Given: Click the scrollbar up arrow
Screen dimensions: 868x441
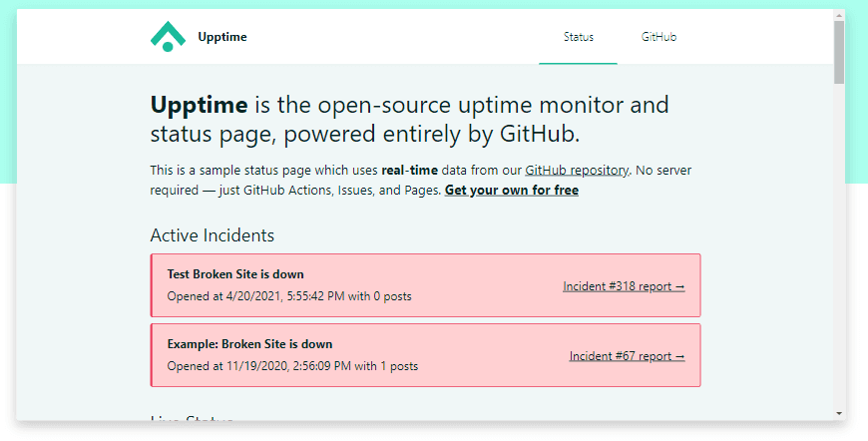Looking at the screenshot, I should coord(839,15).
